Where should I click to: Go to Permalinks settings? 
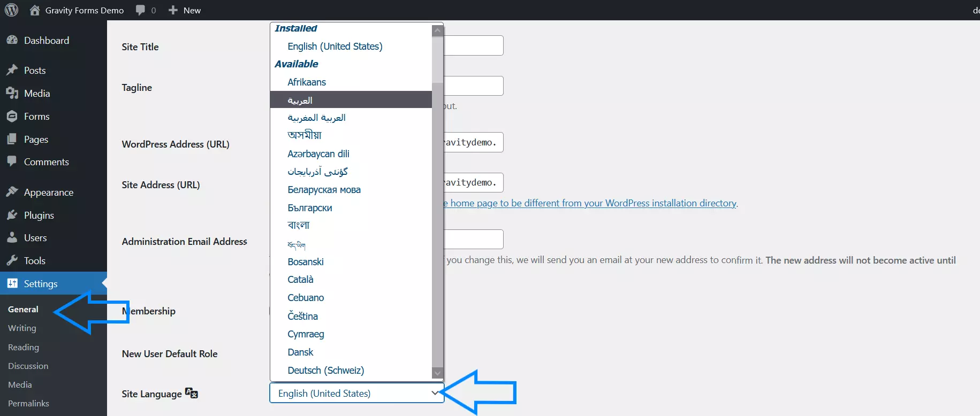[x=28, y=404]
